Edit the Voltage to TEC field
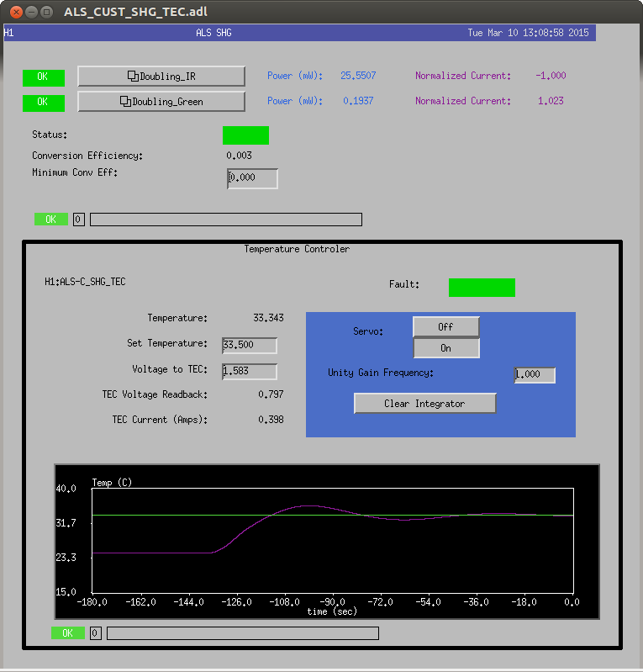This screenshot has width=643, height=672. pos(250,371)
